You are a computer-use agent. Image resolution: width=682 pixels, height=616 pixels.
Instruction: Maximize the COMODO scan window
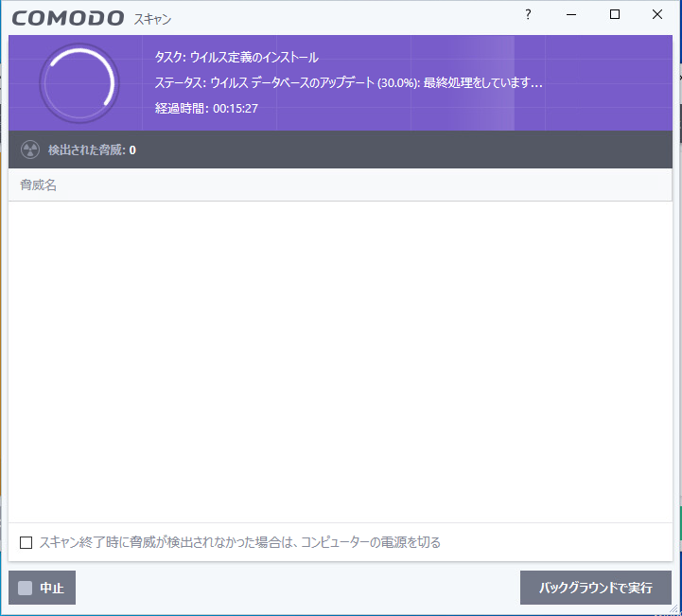point(615,14)
